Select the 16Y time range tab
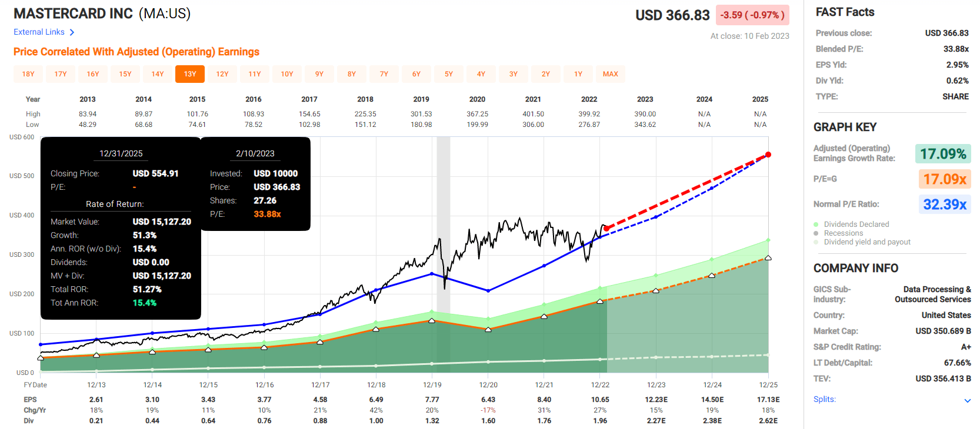Viewport: 980px width, 429px height. (x=93, y=74)
